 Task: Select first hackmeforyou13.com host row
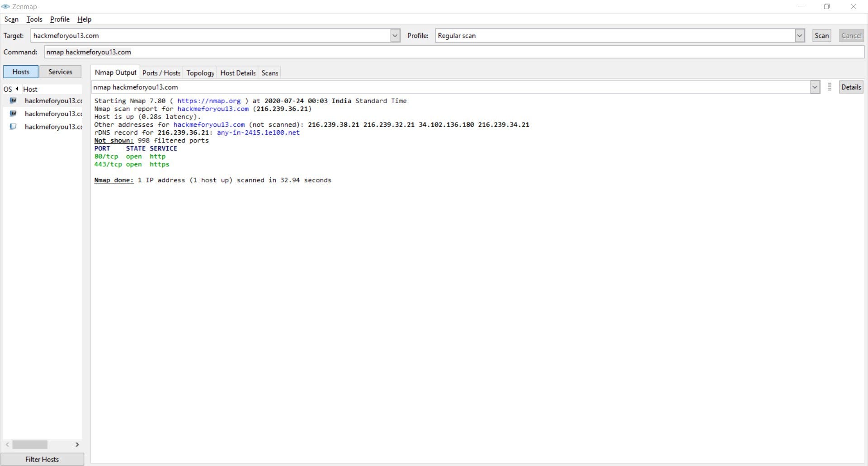tap(42, 100)
